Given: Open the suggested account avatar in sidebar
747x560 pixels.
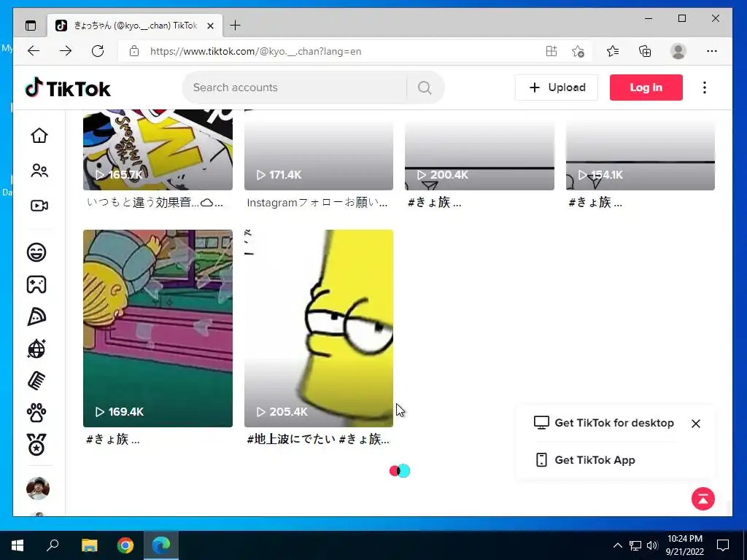Looking at the screenshot, I should 38,489.
